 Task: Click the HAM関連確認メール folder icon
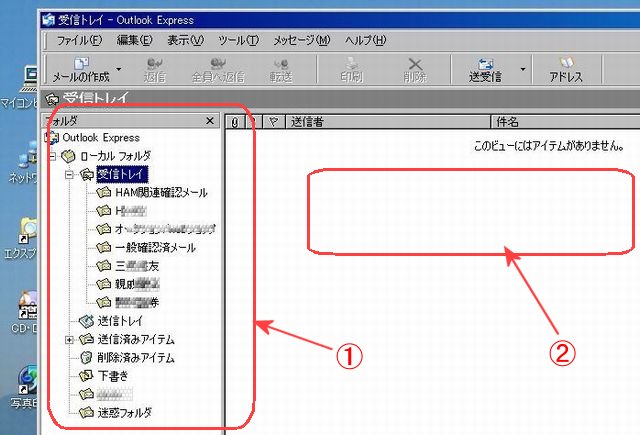point(104,192)
